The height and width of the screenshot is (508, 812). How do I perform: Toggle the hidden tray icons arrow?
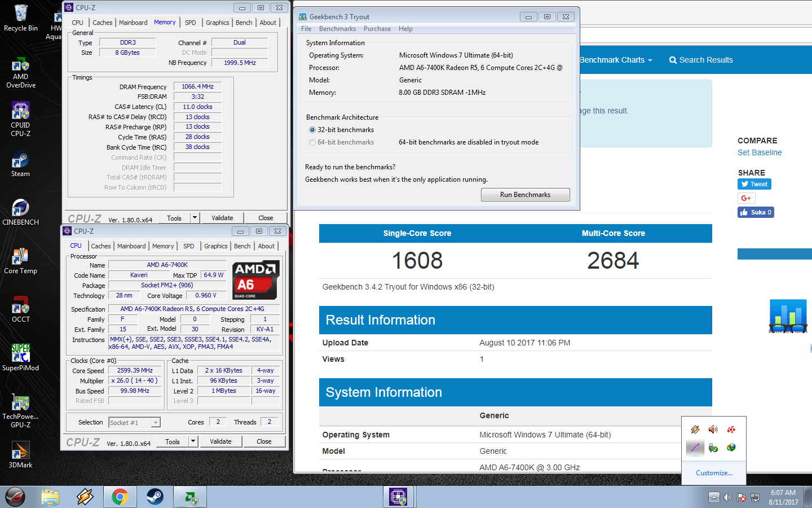coord(714,497)
